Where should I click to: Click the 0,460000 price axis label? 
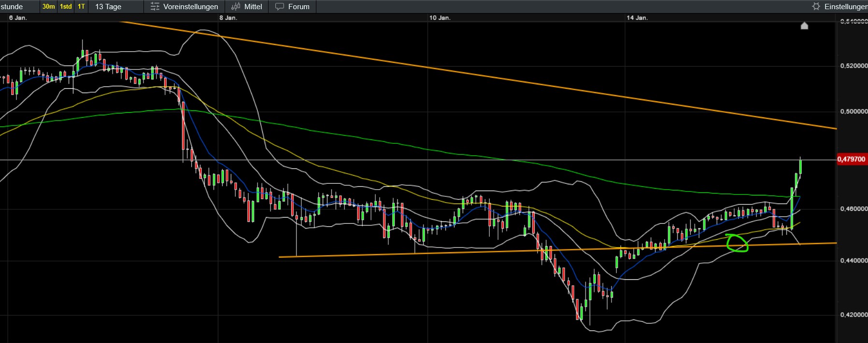tap(854, 209)
